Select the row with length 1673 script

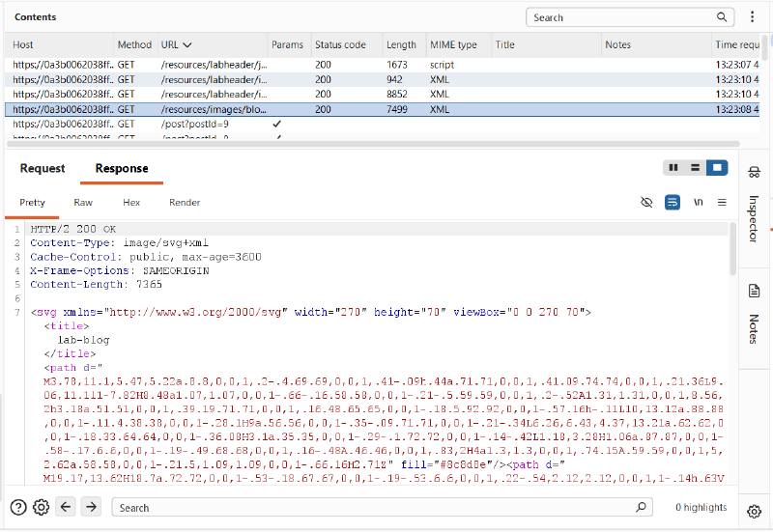point(382,65)
